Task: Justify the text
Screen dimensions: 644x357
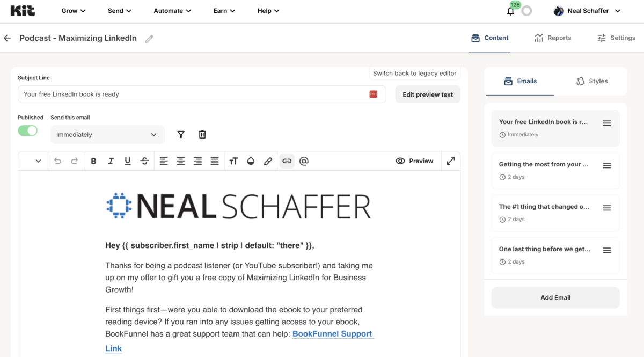Action: coord(215,161)
